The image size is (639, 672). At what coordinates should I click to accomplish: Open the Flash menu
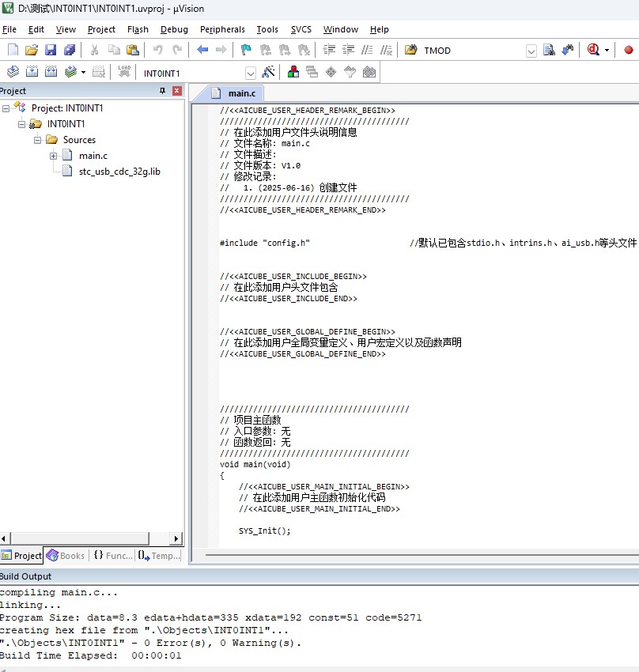138,29
